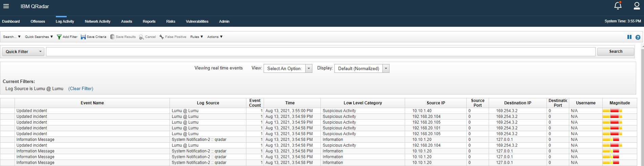Open the Actions dropdown menu
644x166 pixels.
point(215,37)
